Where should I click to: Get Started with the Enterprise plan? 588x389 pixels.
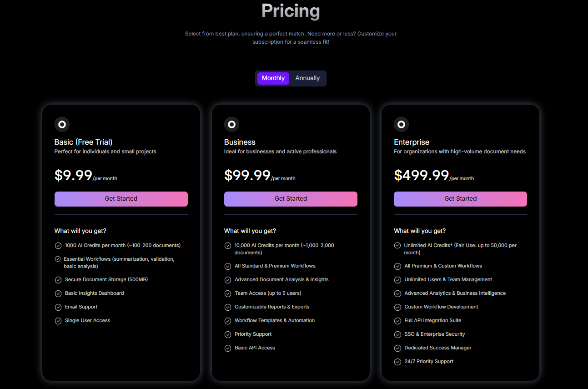point(460,199)
